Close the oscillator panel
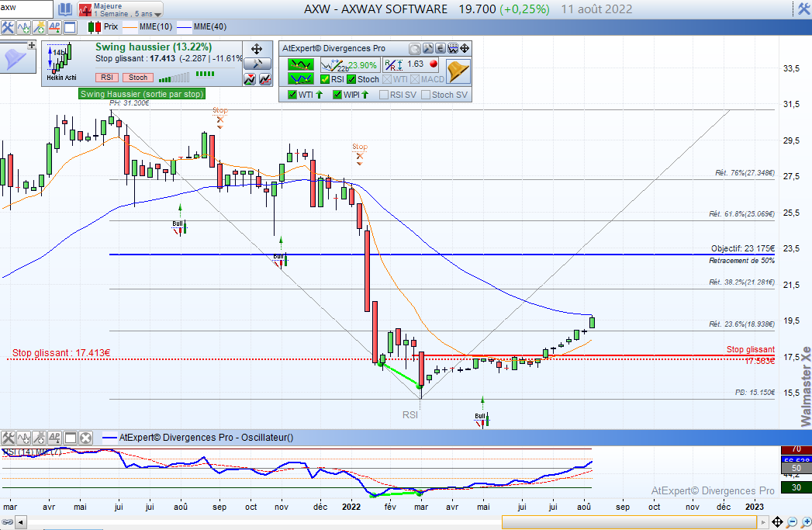 pyautogui.click(x=85, y=438)
